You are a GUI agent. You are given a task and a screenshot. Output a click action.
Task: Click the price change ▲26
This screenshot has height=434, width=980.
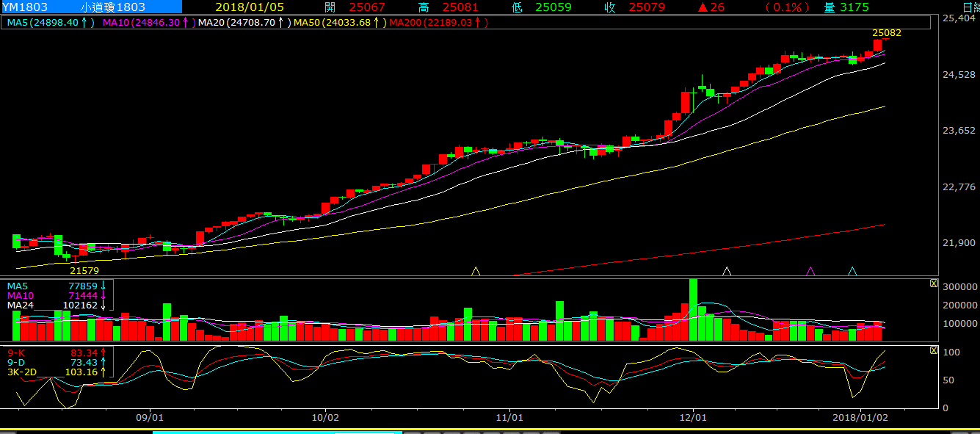tap(712, 7)
